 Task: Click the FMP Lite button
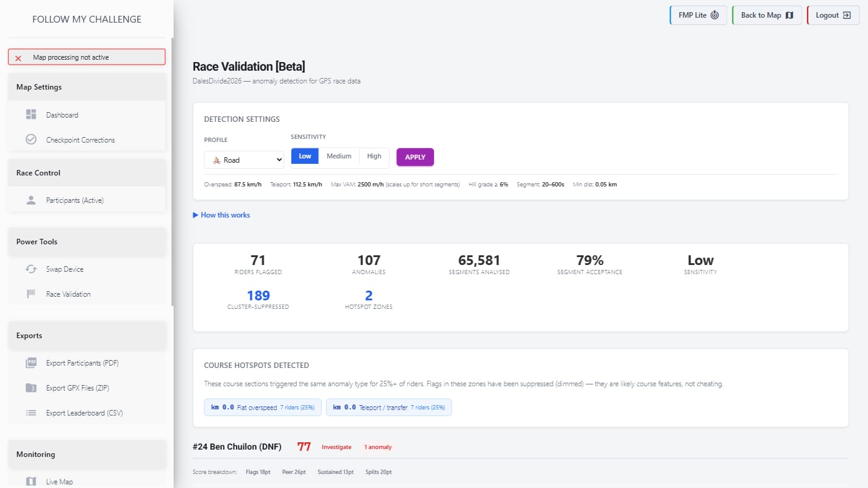click(699, 15)
